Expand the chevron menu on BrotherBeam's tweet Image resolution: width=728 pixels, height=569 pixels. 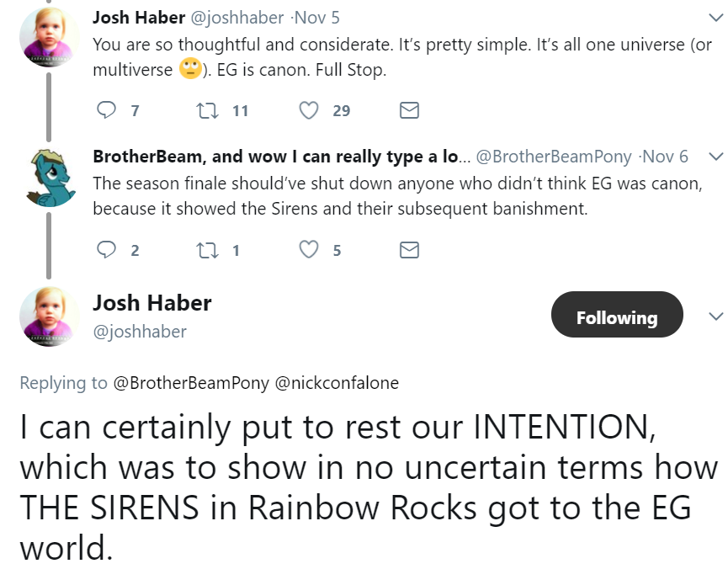click(715, 157)
